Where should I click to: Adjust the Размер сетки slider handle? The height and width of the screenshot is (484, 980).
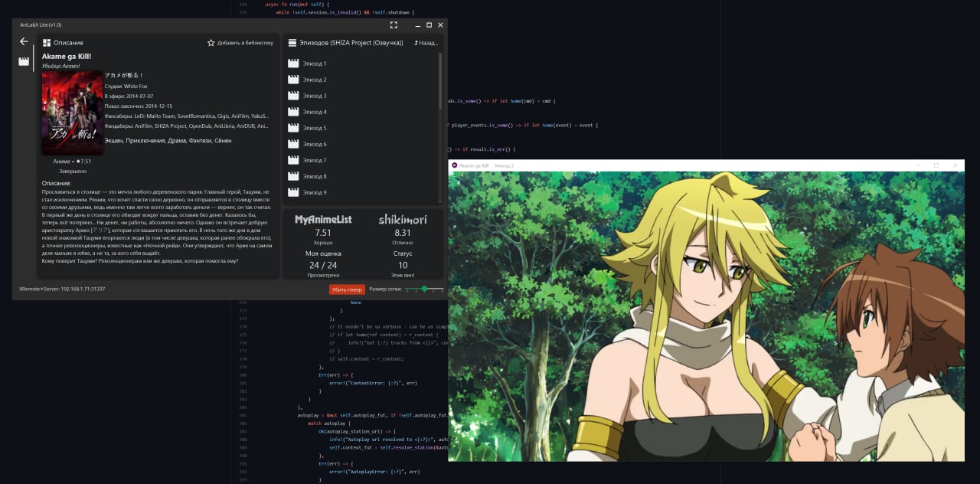425,289
